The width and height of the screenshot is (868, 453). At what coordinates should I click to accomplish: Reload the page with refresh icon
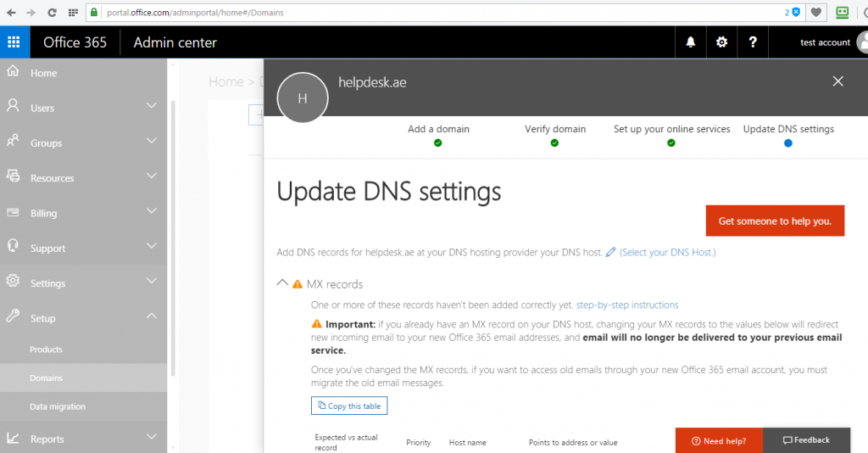tap(52, 12)
